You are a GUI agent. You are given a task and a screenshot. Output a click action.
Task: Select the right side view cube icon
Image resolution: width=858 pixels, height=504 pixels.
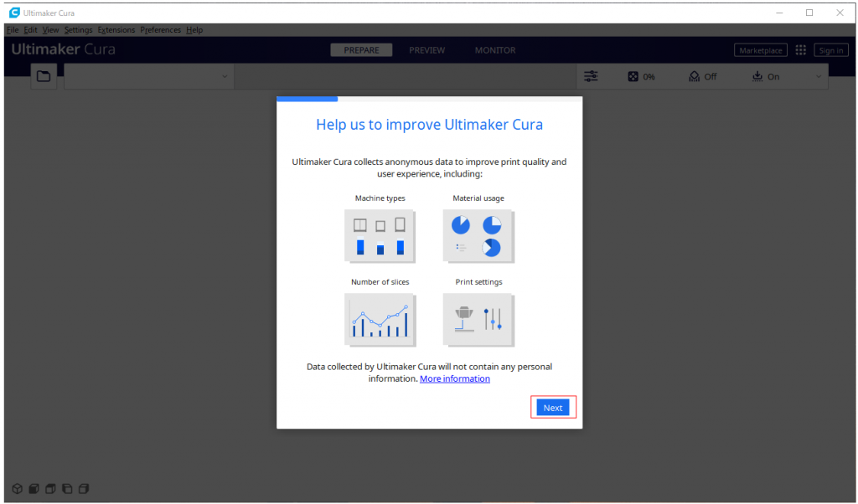coord(84,489)
